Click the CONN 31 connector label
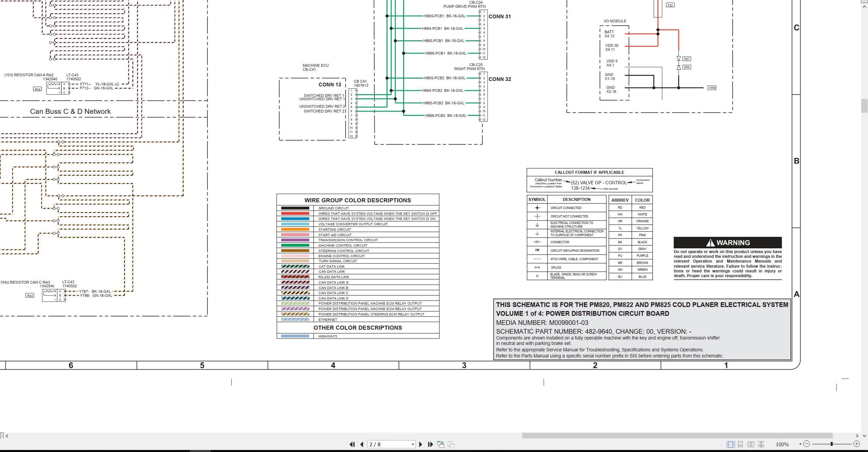The height and width of the screenshot is (452, 868). click(499, 17)
